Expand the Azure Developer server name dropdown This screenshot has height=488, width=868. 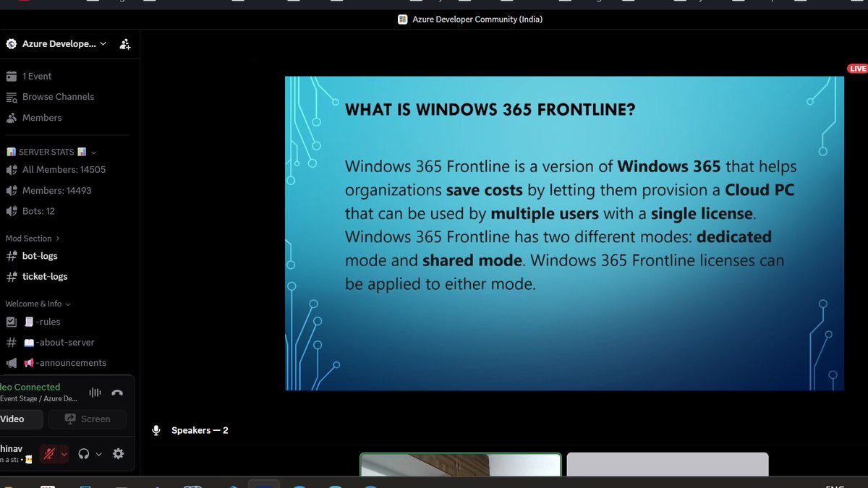103,43
